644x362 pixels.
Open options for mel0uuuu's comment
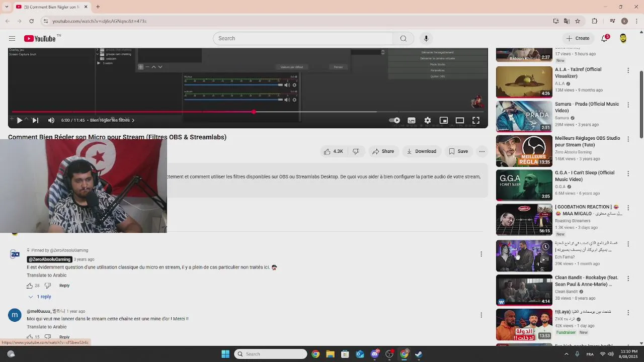click(481, 315)
